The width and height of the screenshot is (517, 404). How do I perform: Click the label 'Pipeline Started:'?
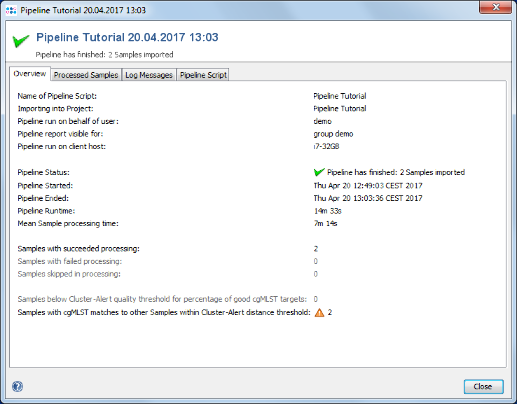click(x=45, y=186)
